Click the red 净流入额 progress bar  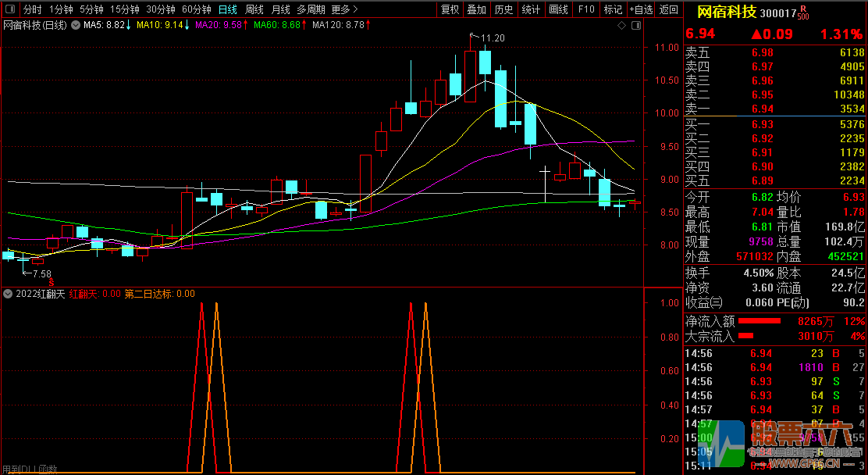[x=759, y=321]
